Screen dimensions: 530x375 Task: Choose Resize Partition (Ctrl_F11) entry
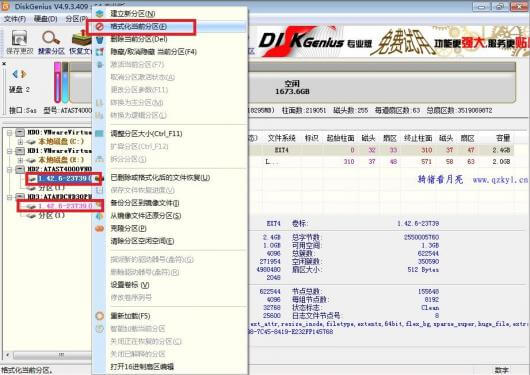(146, 134)
